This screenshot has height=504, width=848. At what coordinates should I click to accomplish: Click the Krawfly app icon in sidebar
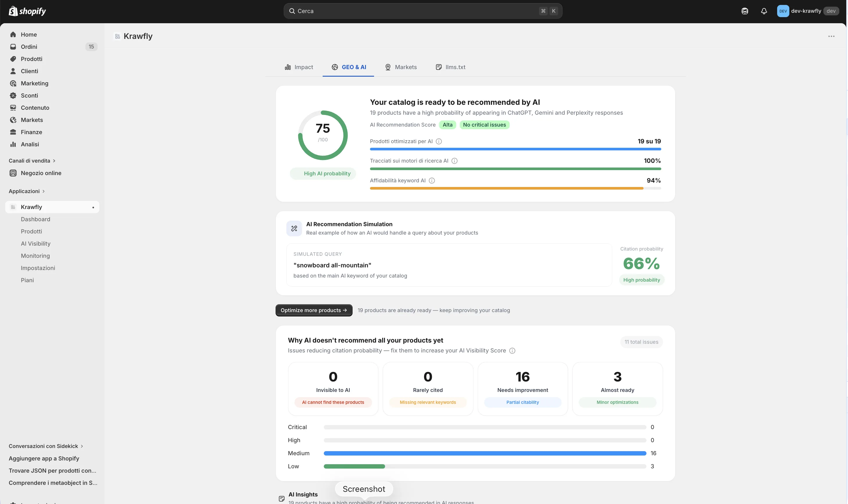tap(13, 207)
